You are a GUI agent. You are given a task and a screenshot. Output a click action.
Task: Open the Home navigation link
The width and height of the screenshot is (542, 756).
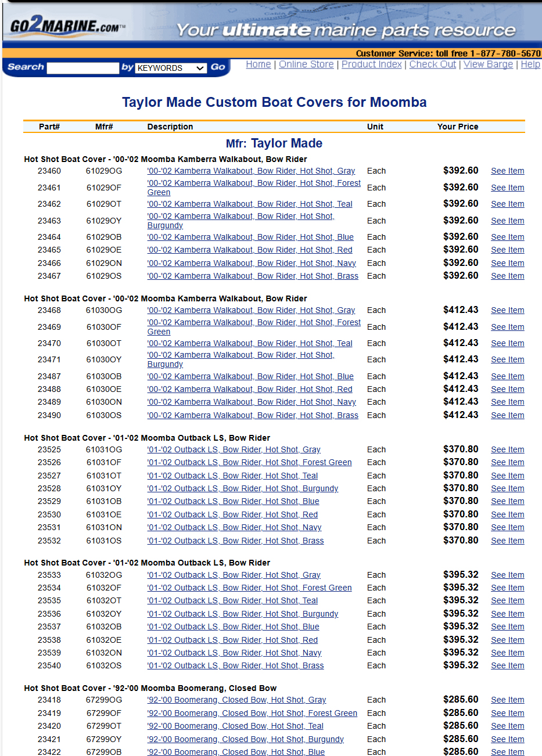point(258,64)
